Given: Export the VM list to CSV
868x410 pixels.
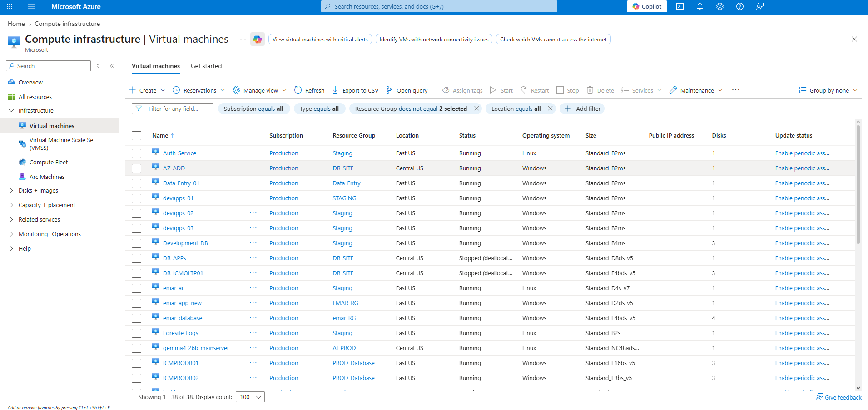Looking at the screenshot, I should click(x=355, y=90).
